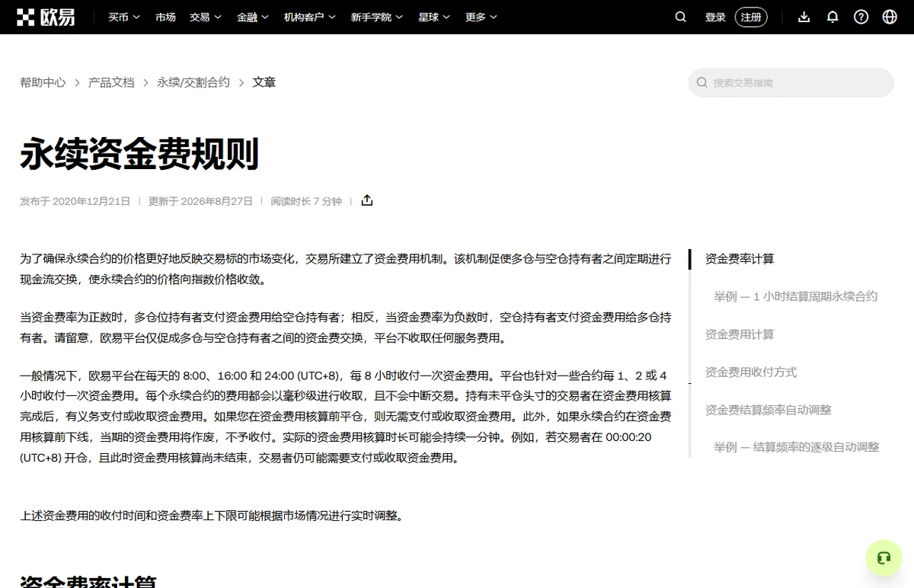Open the search magnifier icon in header
Screen dimensions: 914x588
point(681,17)
